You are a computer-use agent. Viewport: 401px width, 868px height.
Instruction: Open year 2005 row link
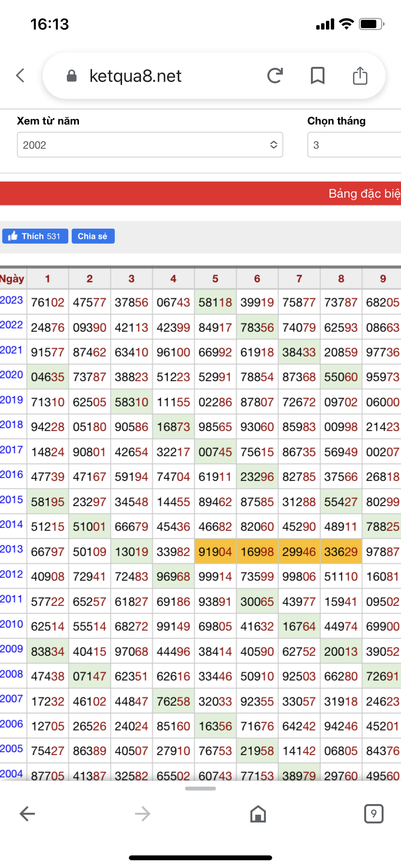[x=12, y=749]
